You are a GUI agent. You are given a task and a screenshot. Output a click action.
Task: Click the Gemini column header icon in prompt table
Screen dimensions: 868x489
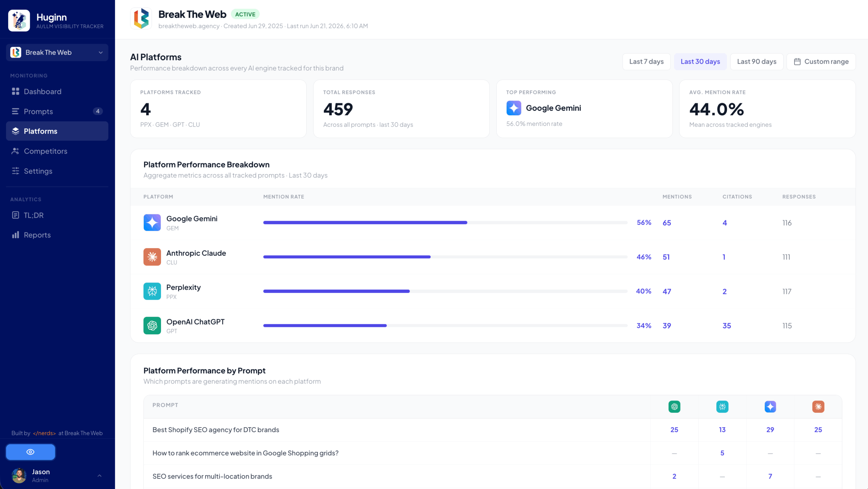click(x=770, y=407)
